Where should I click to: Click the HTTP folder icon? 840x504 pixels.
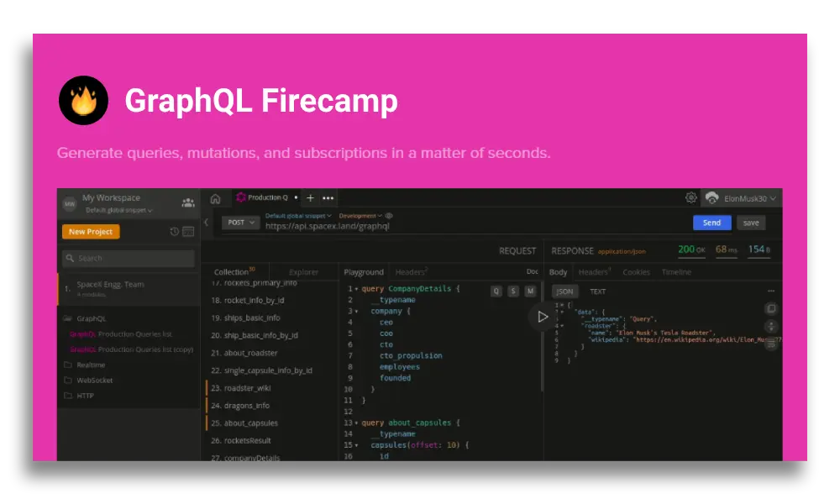68,396
